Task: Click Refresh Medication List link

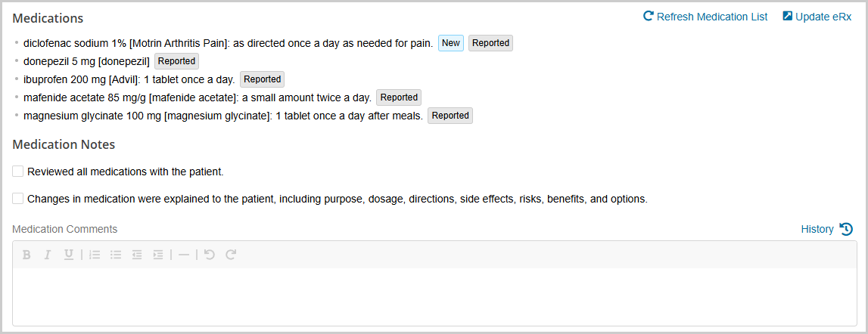Action: coord(705,17)
